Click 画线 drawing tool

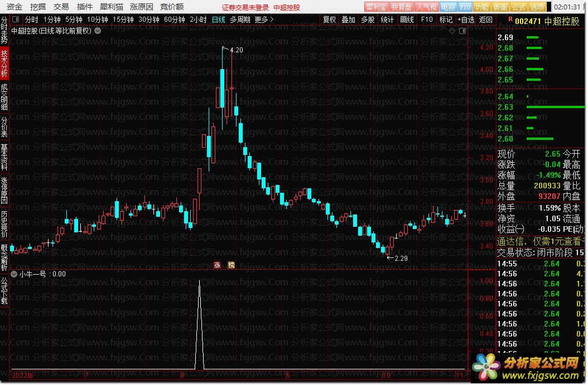[407, 20]
